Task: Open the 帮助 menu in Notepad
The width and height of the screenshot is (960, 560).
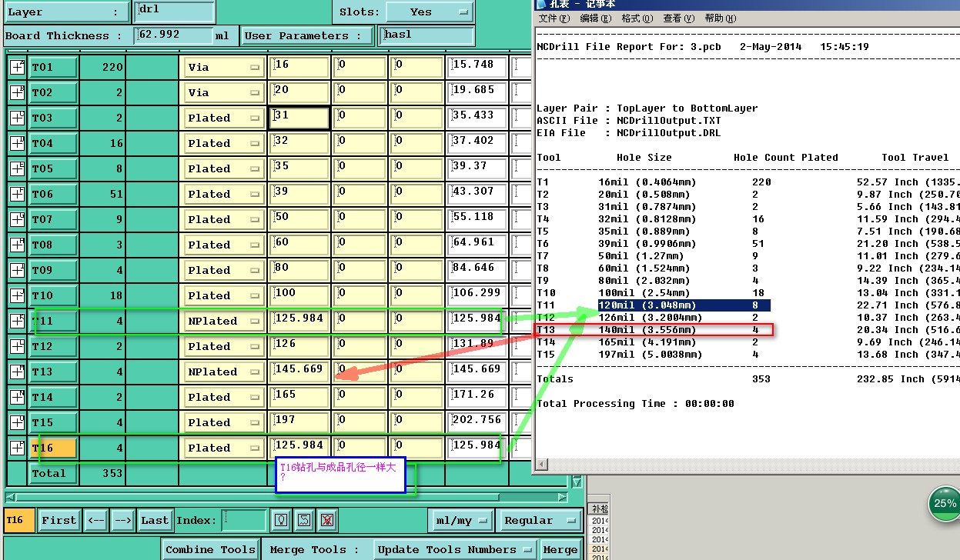Action: point(721,18)
